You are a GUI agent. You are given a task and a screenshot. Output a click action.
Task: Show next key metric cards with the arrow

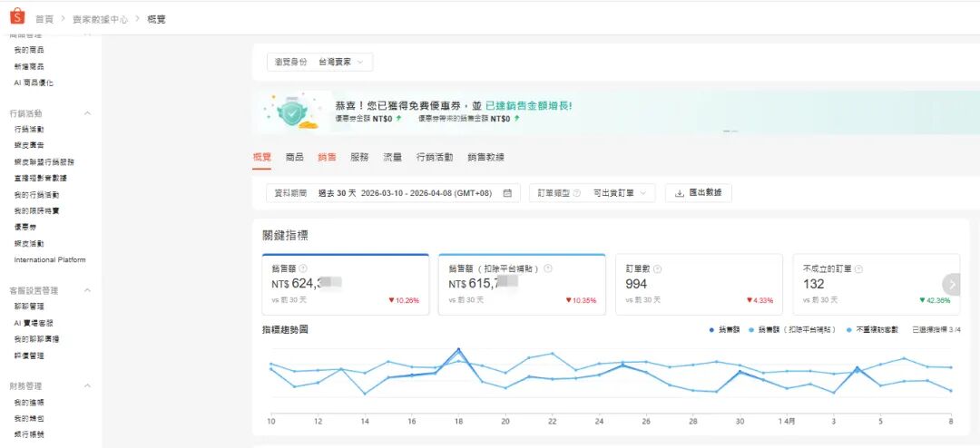click(x=951, y=284)
